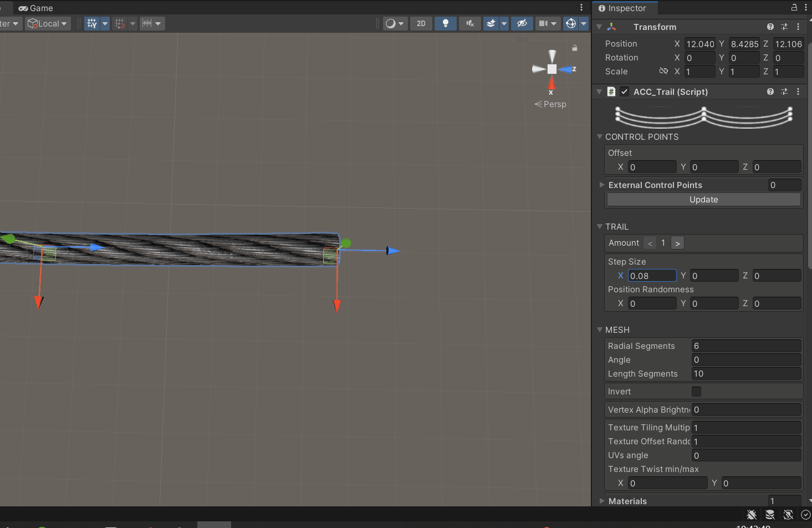Toggle scene audio mute icon
This screenshot has width=812, height=528.
[x=470, y=23]
